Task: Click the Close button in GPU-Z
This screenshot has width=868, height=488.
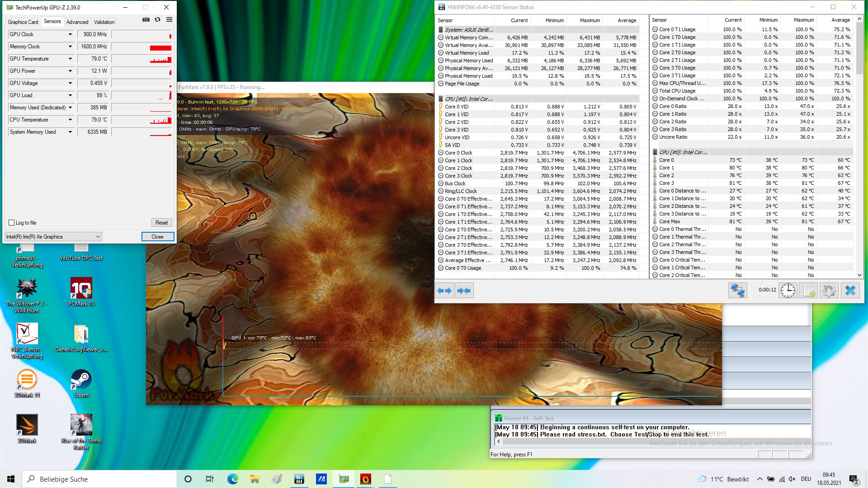Action: [x=157, y=237]
